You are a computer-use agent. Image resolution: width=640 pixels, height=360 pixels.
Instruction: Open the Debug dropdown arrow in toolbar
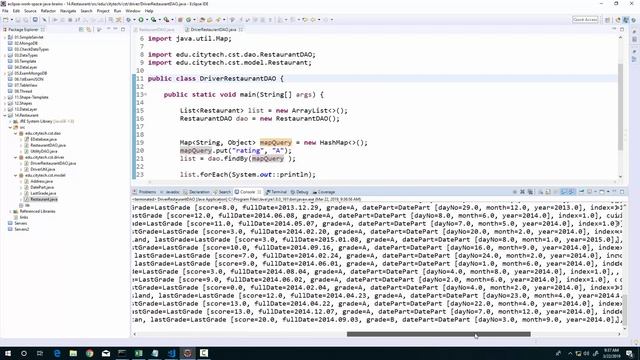click(x=134, y=20)
